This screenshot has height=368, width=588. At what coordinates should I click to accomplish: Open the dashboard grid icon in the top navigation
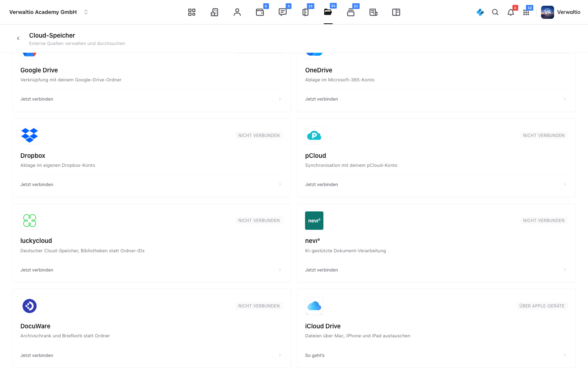pyautogui.click(x=192, y=12)
